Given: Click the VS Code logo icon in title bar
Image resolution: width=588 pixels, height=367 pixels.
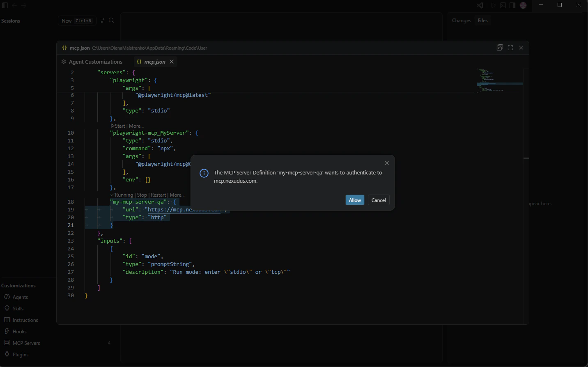Looking at the screenshot, I should coord(480,5).
